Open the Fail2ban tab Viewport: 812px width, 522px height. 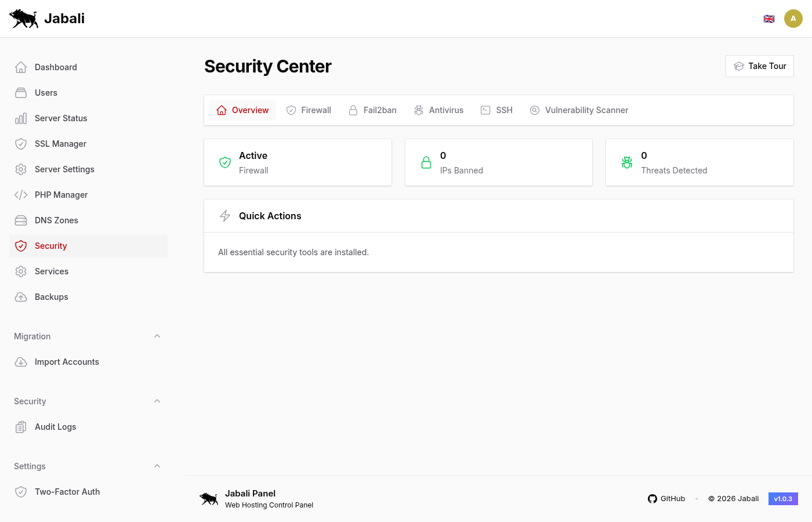click(x=372, y=110)
